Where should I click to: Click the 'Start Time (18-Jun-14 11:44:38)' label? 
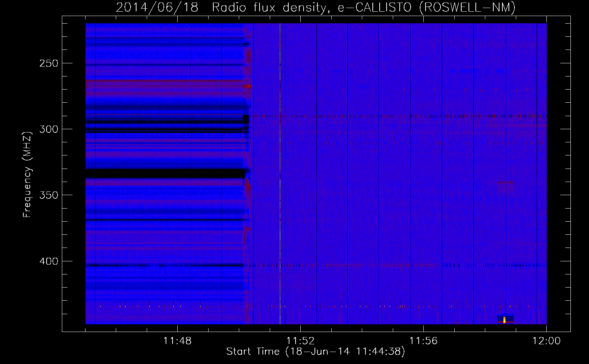(x=316, y=352)
